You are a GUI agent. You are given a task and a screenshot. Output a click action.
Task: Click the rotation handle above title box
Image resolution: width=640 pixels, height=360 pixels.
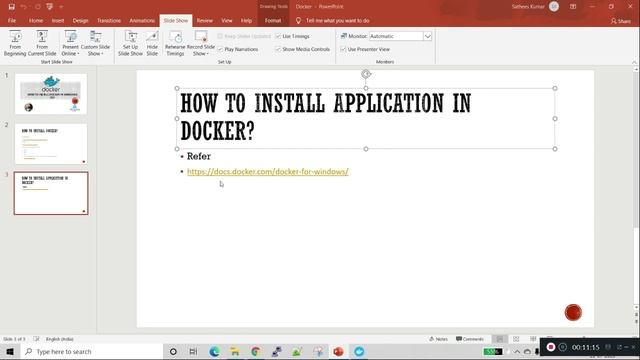pos(366,74)
